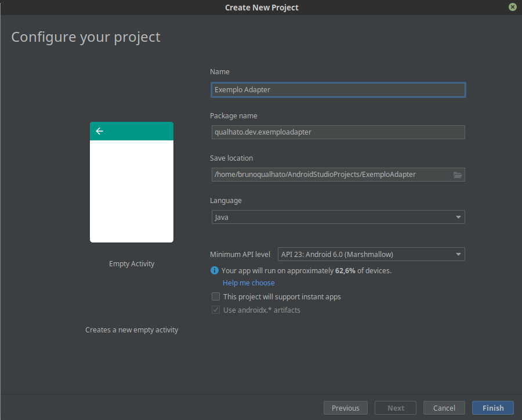The image size is (522, 420).
Task: Click the back arrow in the activity preview
Action: point(99,131)
